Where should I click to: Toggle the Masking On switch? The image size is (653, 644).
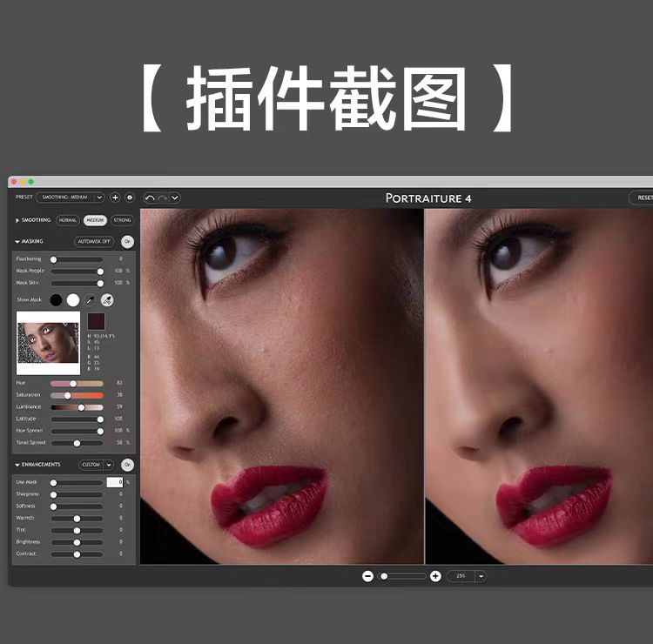127,241
